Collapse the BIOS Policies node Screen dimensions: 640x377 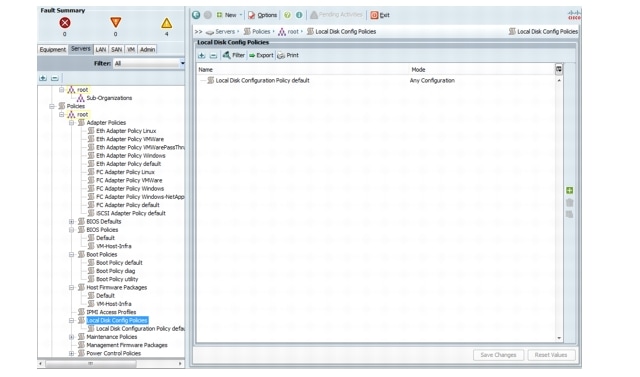pyautogui.click(x=71, y=230)
